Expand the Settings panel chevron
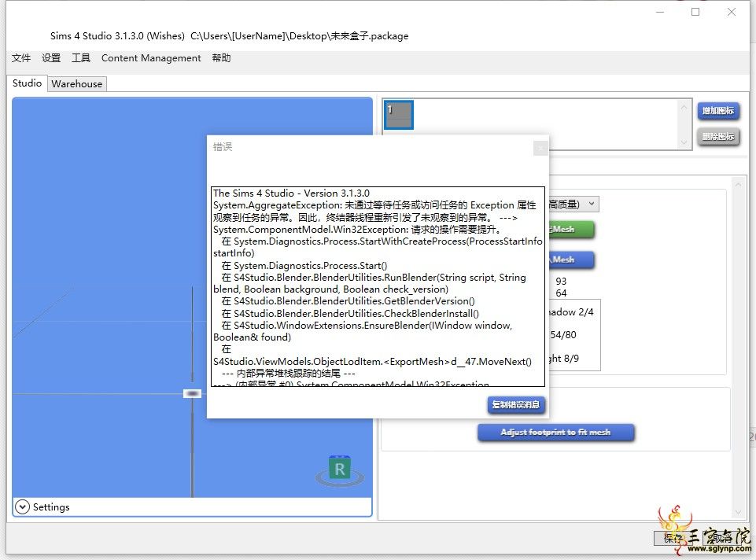Viewport: 756px width, 560px height. click(22, 507)
